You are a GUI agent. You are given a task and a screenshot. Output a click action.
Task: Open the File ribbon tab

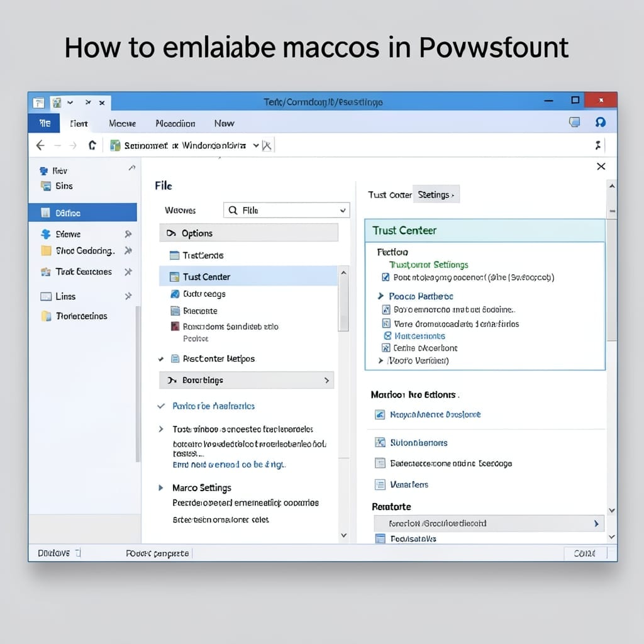[45, 123]
